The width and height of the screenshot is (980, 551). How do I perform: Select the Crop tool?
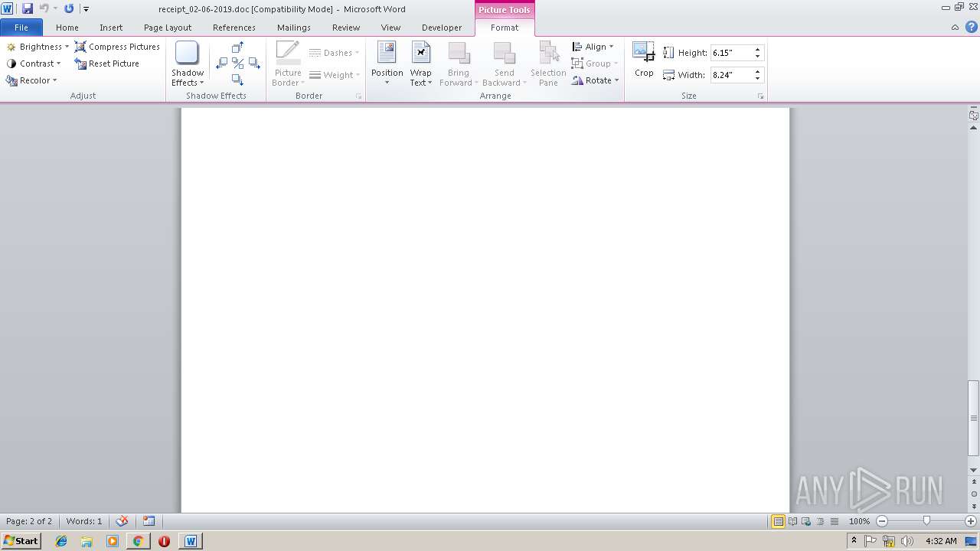(x=644, y=60)
